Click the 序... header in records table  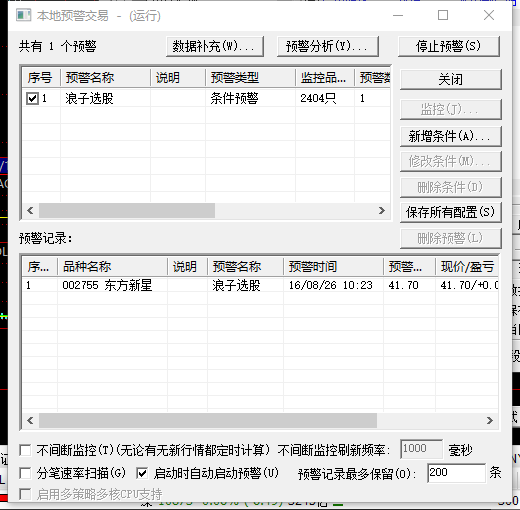pos(40,267)
